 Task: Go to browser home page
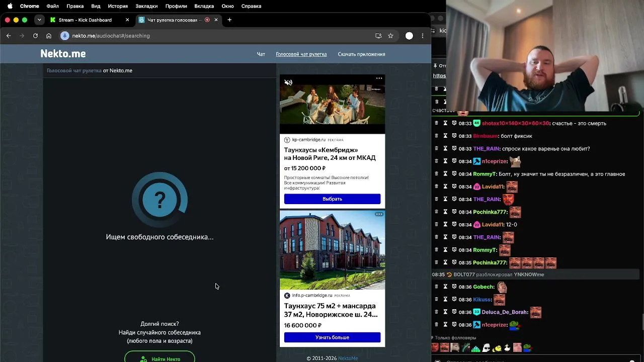coord(49,36)
